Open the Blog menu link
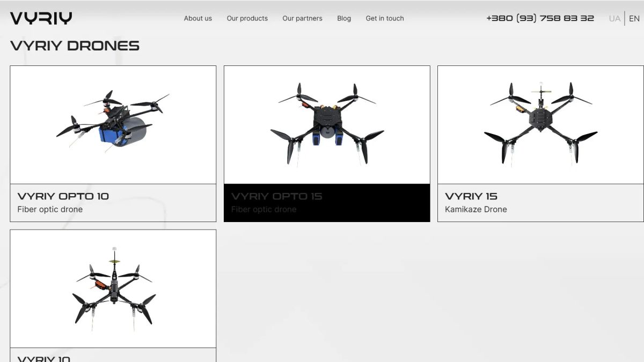The width and height of the screenshot is (644, 362). [x=344, y=18]
